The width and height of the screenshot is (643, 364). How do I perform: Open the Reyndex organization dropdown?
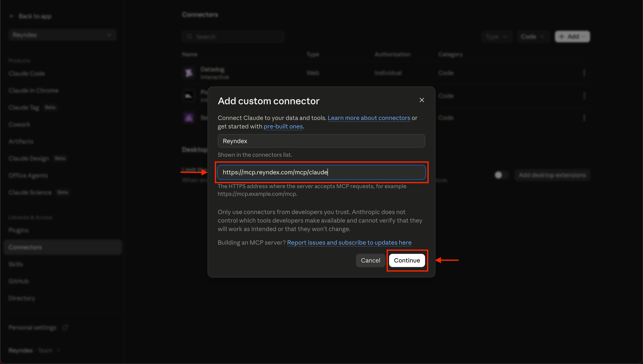[63, 35]
